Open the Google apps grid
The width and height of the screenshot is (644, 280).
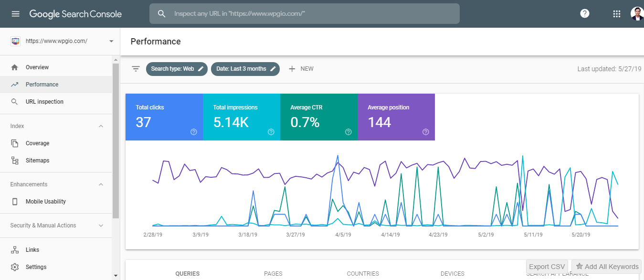[617, 14]
